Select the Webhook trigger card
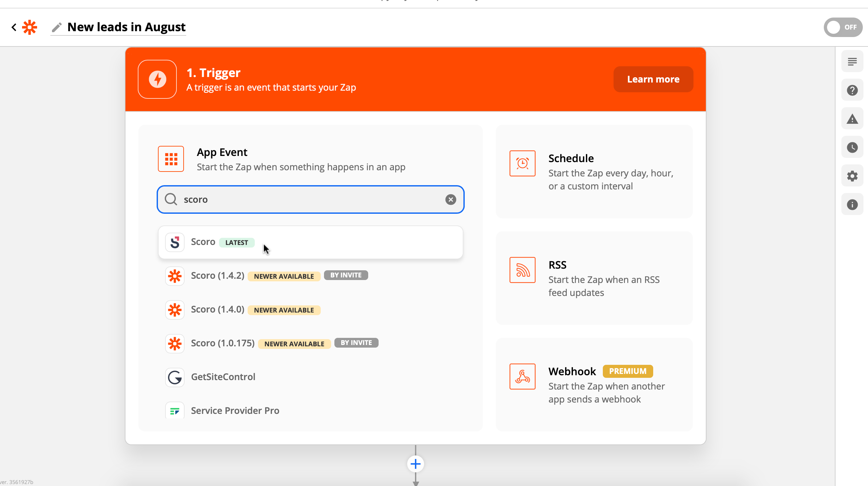Screen dimensions: 868x486 [x=594, y=384]
